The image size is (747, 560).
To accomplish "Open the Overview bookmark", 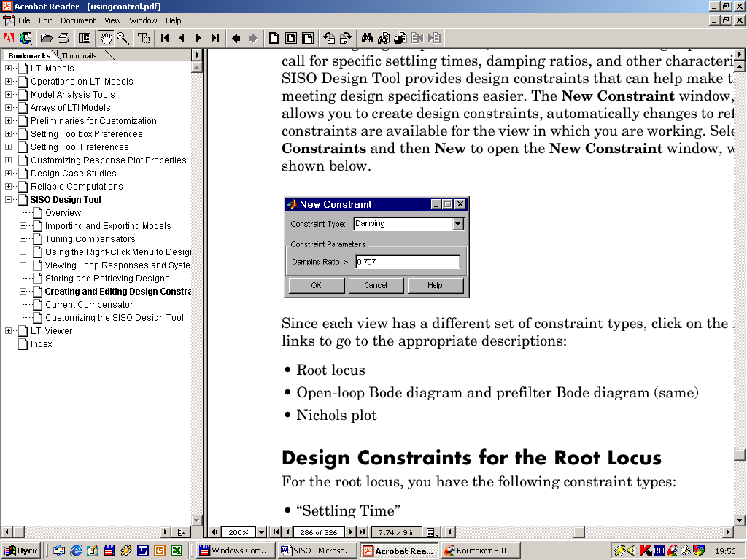I will click(63, 213).
